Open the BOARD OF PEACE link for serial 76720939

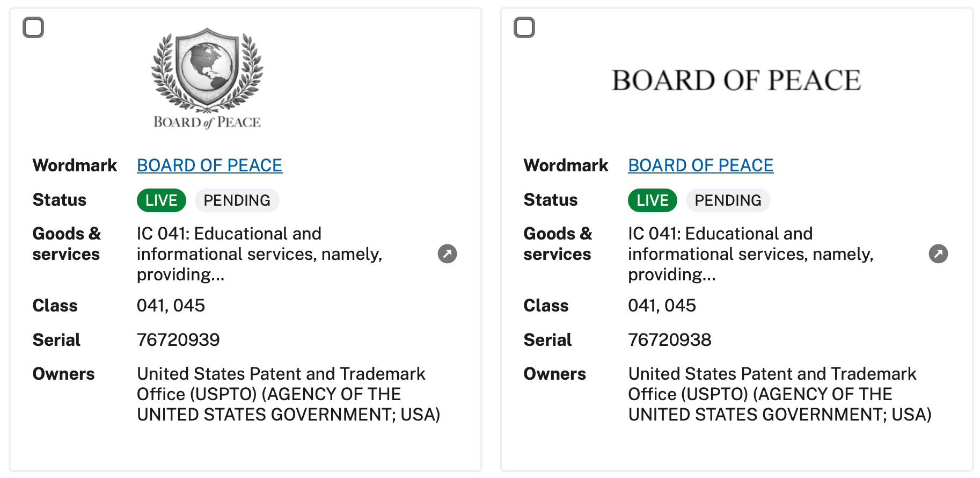209,165
